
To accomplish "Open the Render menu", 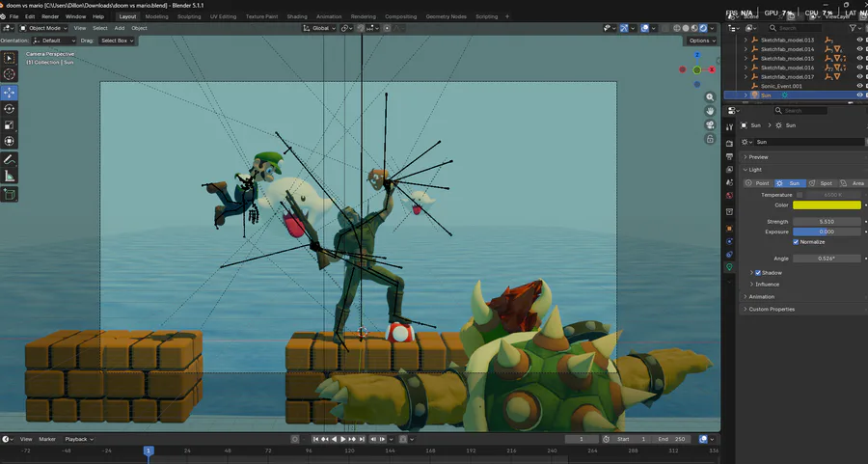I will (50, 16).
